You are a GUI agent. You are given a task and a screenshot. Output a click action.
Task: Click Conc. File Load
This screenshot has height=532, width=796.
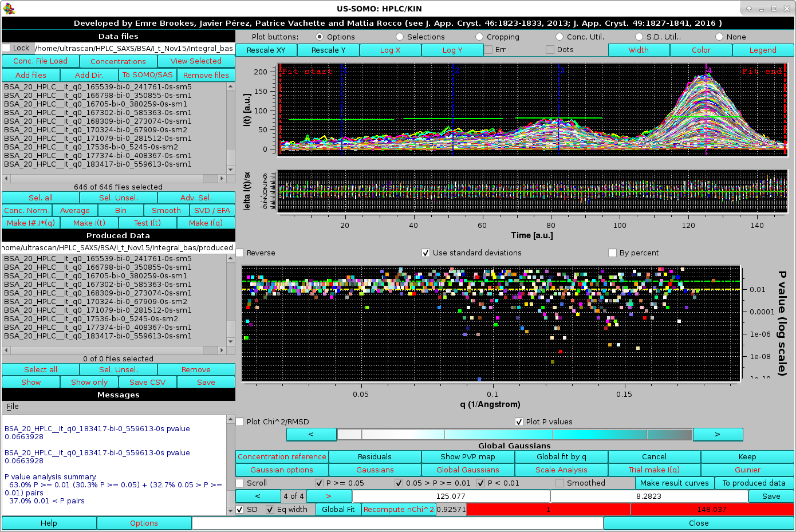tap(40, 61)
